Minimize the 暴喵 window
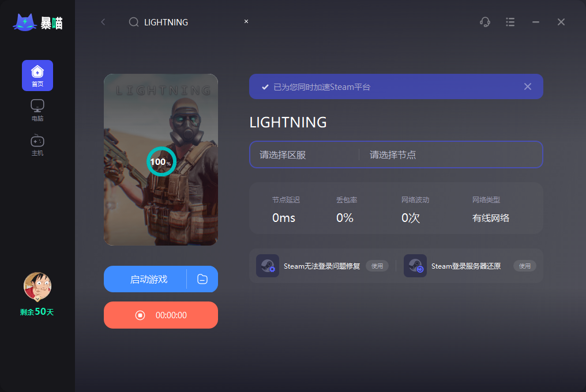Viewport: 586px width, 392px height. 536,22
